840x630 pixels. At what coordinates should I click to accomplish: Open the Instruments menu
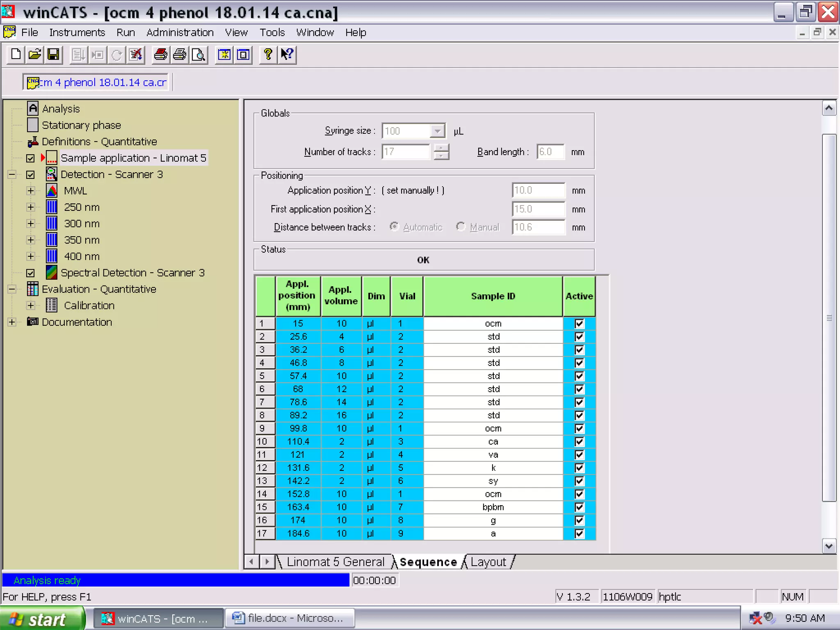tap(77, 32)
